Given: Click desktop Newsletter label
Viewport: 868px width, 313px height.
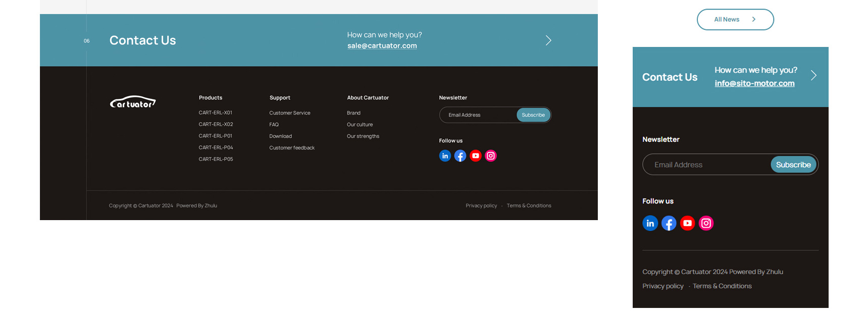Looking at the screenshot, I should 453,98.
